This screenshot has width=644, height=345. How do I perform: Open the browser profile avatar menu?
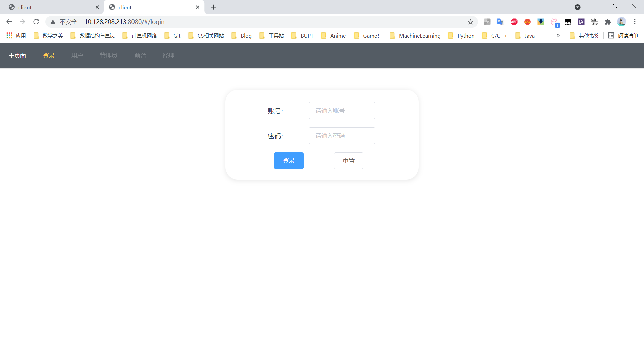click(x=622, y=22)
